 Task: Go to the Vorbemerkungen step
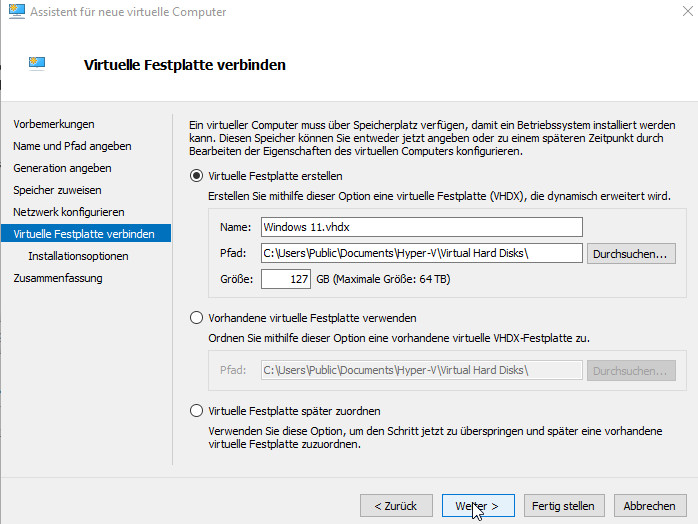pos(54,124)
